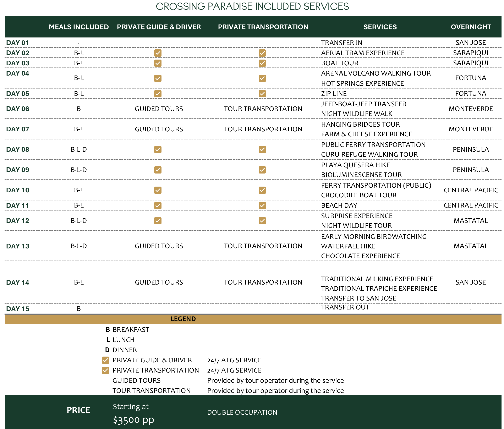Click Guided Tours legend entry
The height and width of the screenshot is (429, 504).
click(x=136, y=381)
